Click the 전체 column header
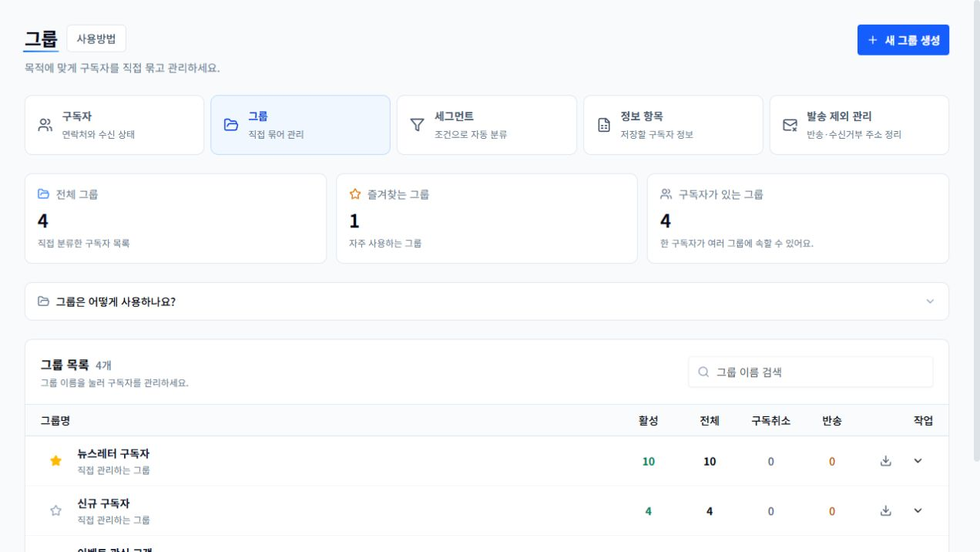 coord(710,420)
